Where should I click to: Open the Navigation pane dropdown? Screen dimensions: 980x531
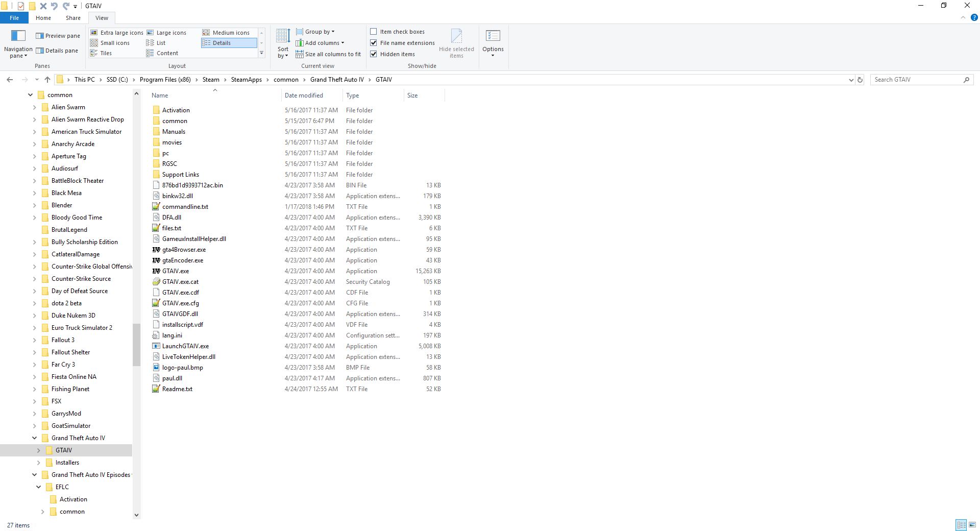pos(18,44)
